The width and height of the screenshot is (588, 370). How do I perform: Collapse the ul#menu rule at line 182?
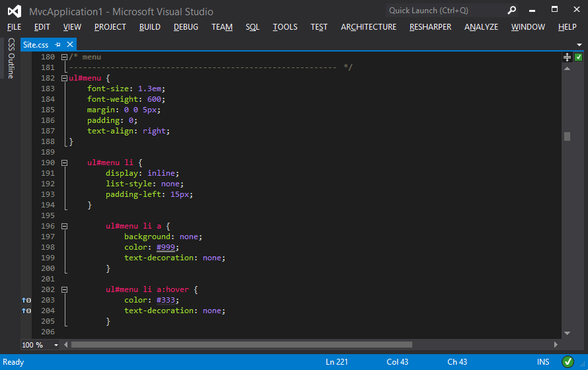(64, 78)
